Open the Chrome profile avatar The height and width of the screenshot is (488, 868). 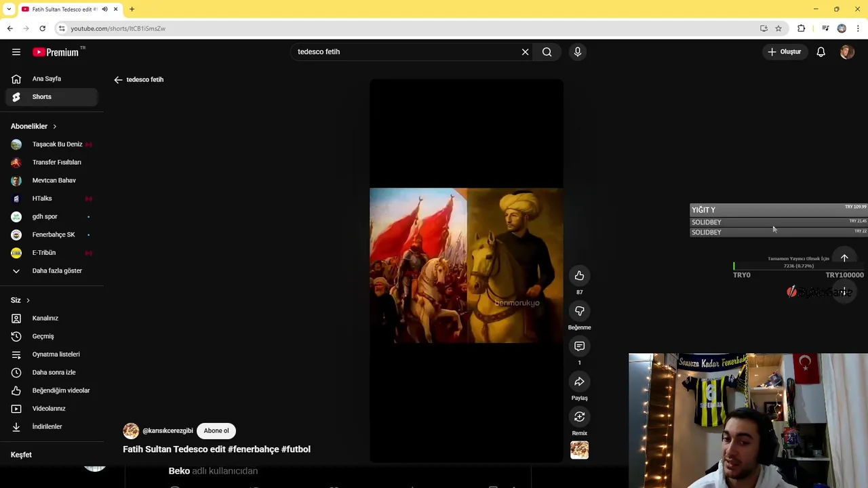click(842, 28)
